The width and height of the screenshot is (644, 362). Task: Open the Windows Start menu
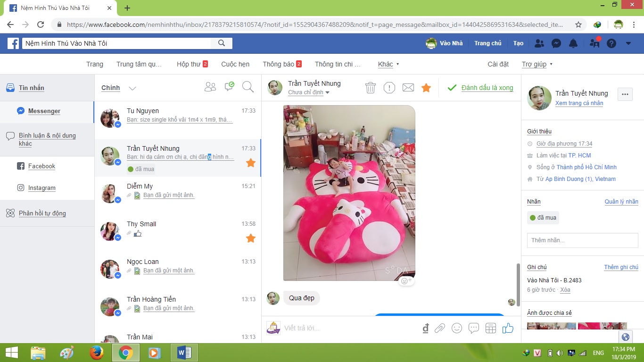11,353
